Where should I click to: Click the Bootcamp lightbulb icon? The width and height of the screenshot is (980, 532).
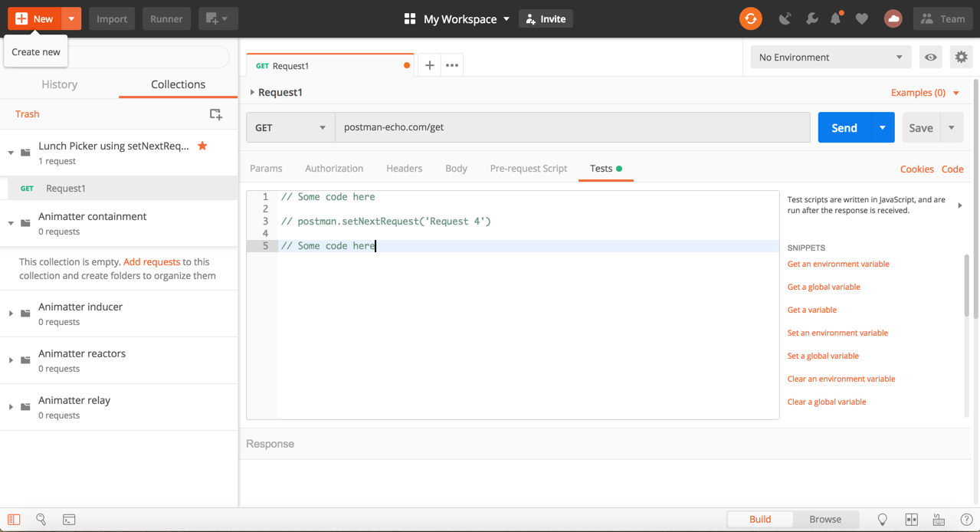883,520
